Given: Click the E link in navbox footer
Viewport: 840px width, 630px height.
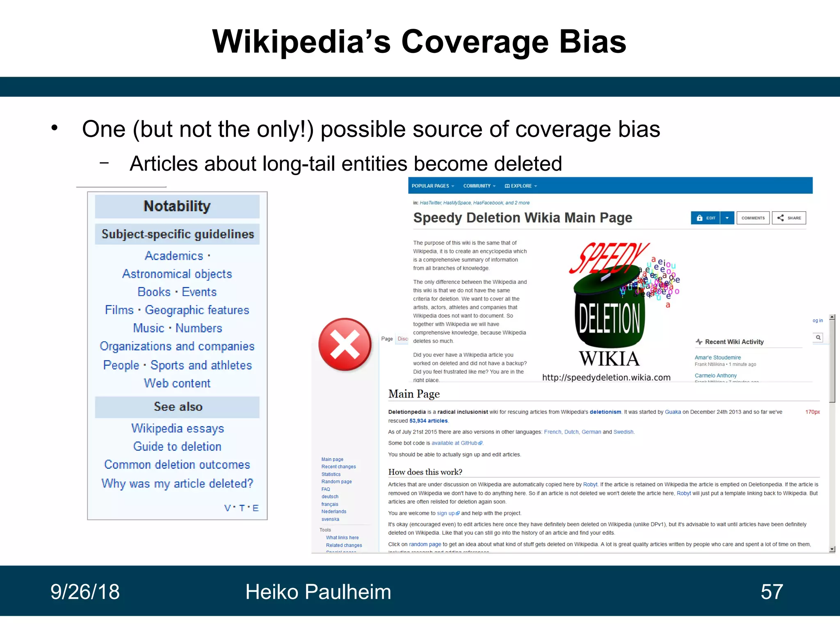Looking at the screenshot, I should click(x=256, y=508).
